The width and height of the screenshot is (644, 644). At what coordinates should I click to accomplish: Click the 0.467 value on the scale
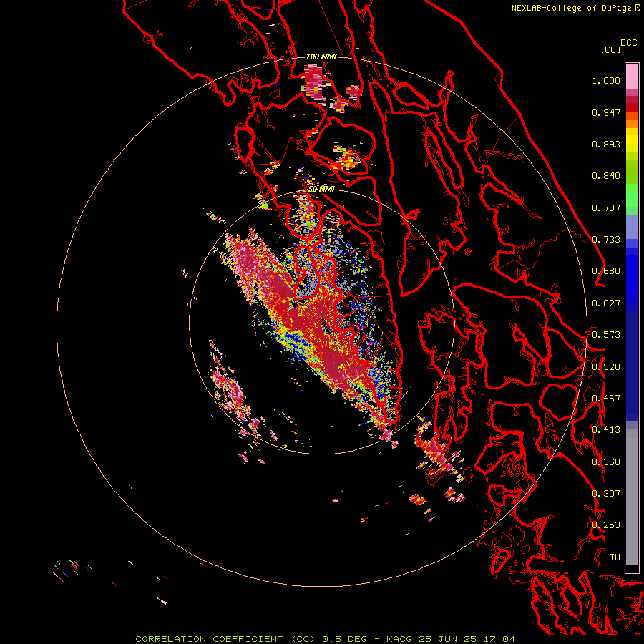point(606,399)
